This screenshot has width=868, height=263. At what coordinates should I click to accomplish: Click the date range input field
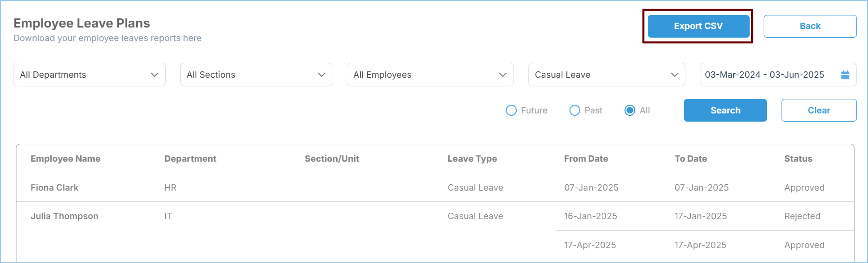tap(765, 75)
